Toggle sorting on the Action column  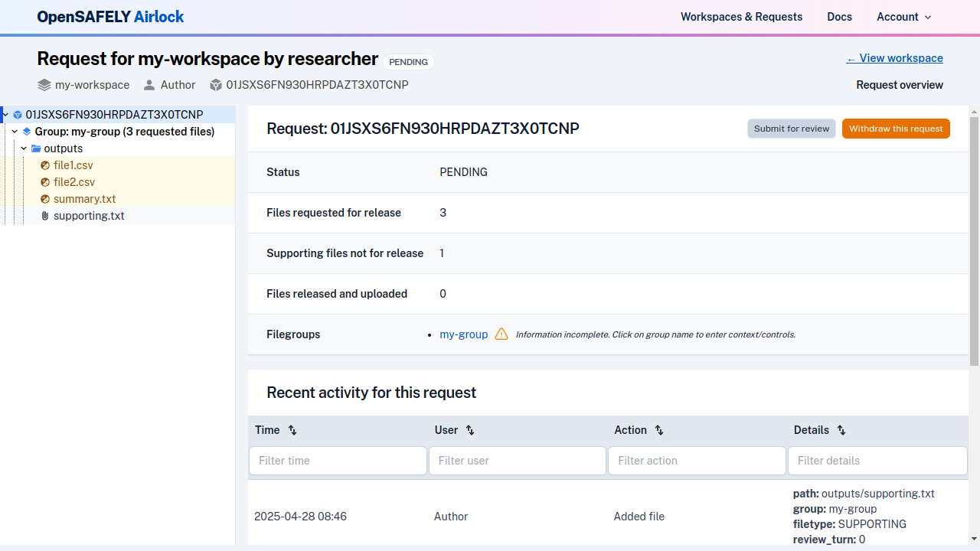pyautogui.click(x=658, y=430)
